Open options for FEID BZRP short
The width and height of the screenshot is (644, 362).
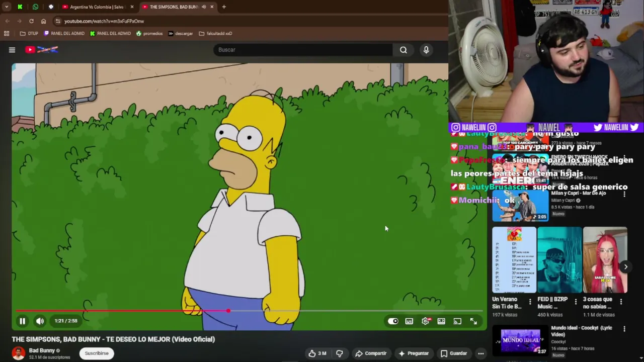coord(576,302)
